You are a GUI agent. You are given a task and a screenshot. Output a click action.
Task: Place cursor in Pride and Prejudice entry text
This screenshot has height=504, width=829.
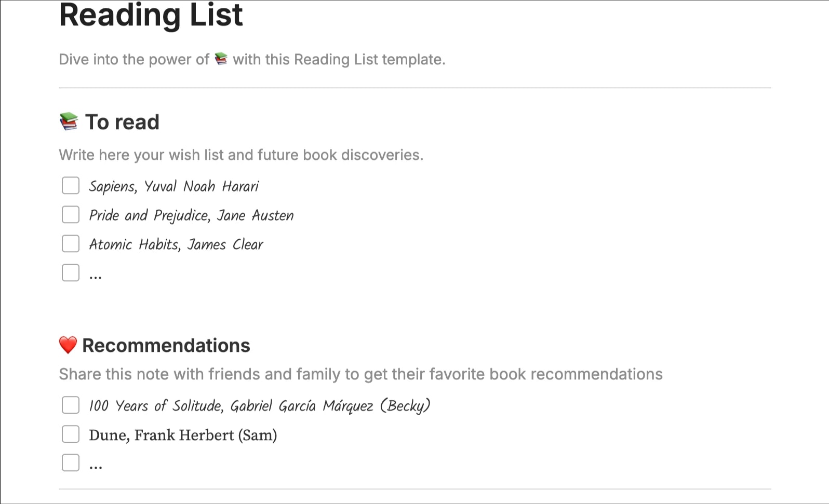click(x=191, y=215)
